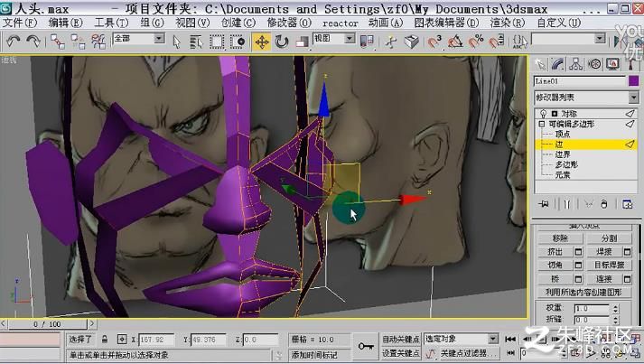Toggle Angle Snap icon
Screen dimensions: 644x364
(455, 41)
